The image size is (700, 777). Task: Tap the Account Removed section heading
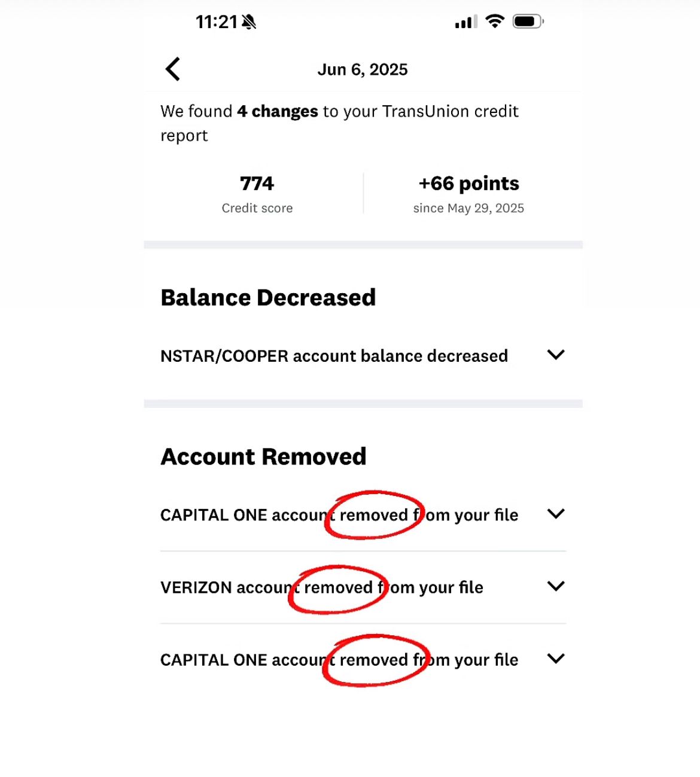[x=263, y=456]
